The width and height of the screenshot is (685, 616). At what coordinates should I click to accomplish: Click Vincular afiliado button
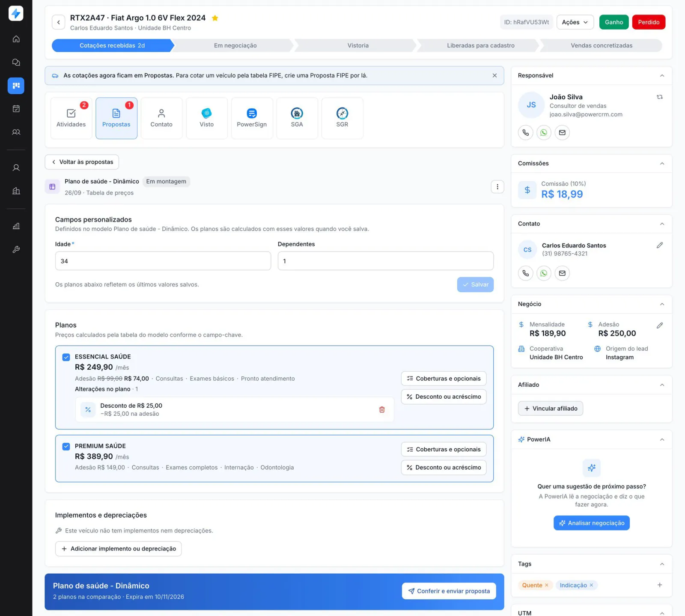[x=550, y=409]
